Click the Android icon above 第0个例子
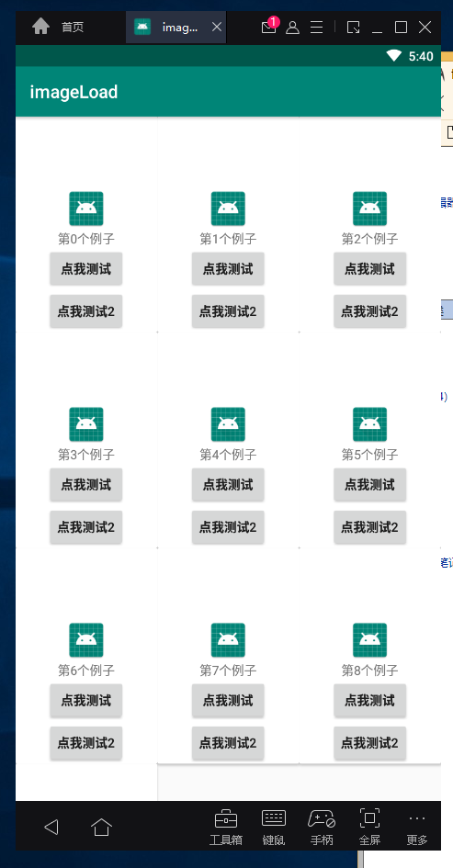Image resolution: width=453 pixels, height=868 pixels. [x=86, y=209]
